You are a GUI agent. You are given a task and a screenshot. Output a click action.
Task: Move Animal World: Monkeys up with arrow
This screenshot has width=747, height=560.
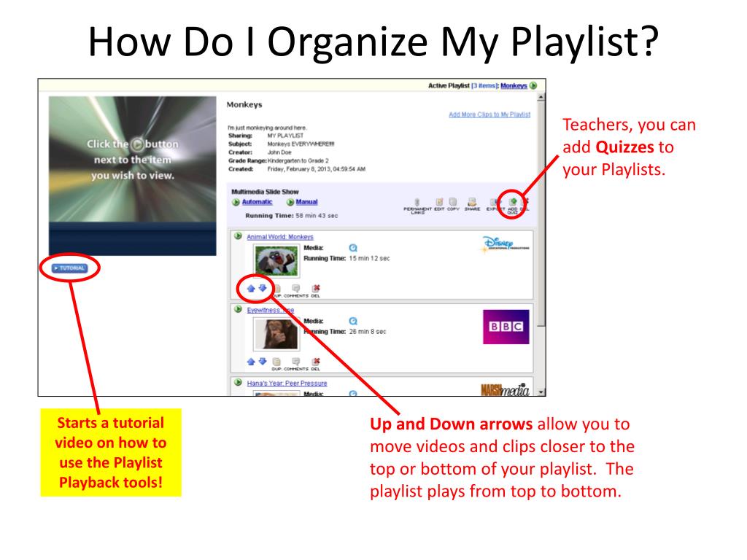pos(251,288)
